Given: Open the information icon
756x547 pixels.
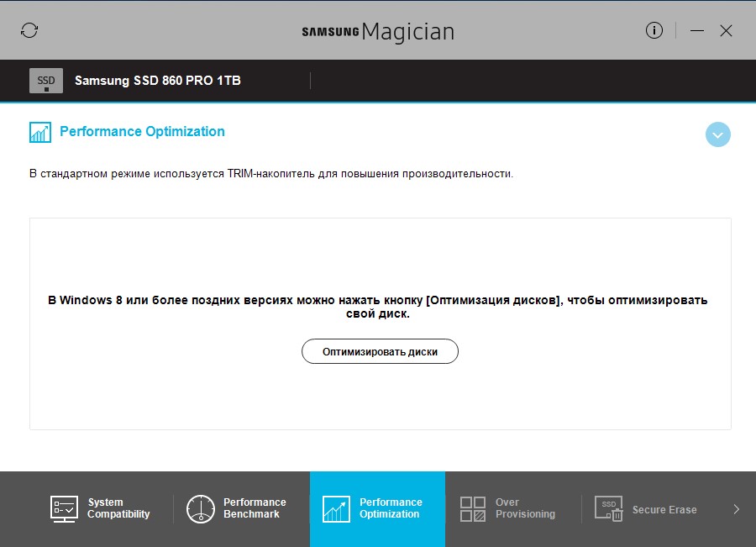Looking at the screenshot, I should (x=654, y=30).
